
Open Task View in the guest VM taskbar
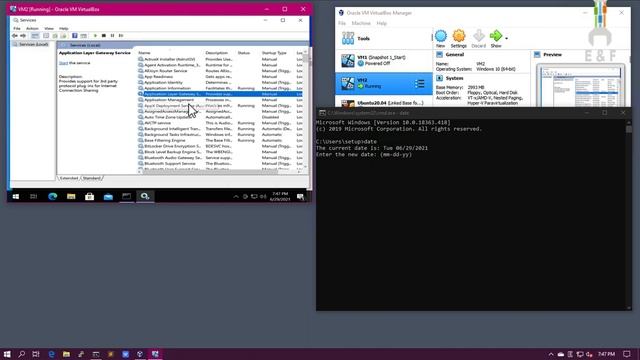33,196
